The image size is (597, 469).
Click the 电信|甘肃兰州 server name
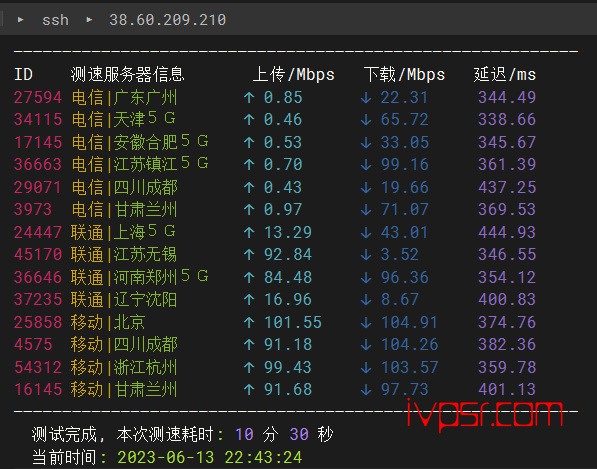click(124, 209)
